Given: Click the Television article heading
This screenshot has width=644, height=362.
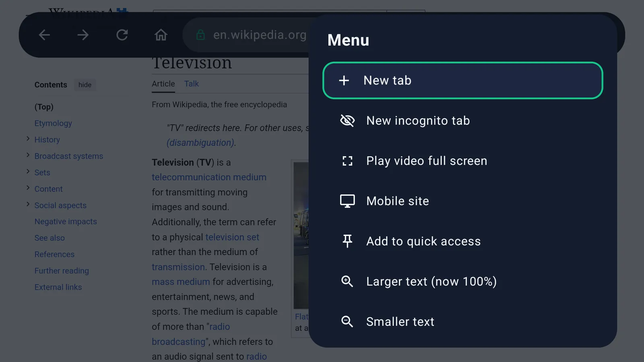Looking at the screenshot, I should (x=192, y=63).
